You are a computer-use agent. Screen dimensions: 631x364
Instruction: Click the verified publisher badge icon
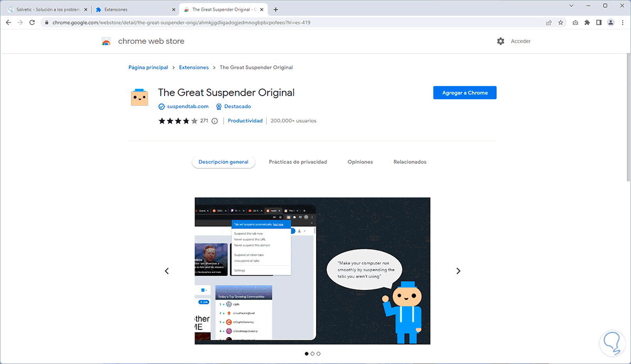click(161, 107)
